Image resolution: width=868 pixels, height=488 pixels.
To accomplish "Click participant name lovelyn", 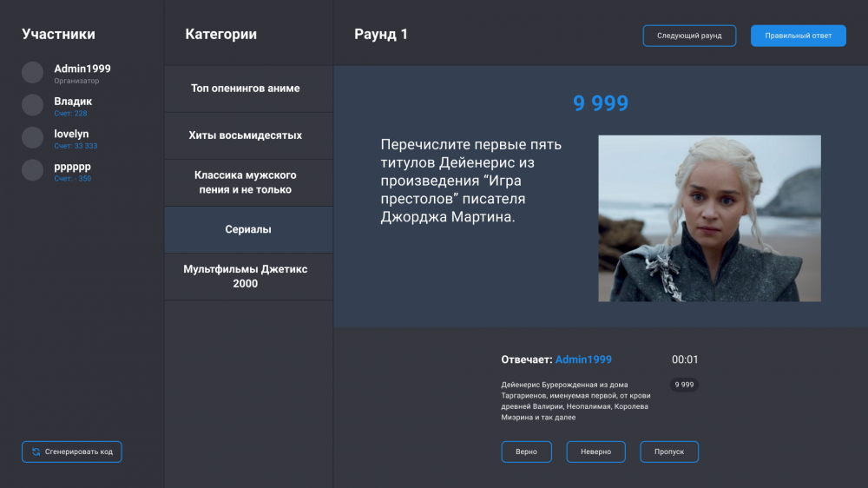I will point(71,134).
